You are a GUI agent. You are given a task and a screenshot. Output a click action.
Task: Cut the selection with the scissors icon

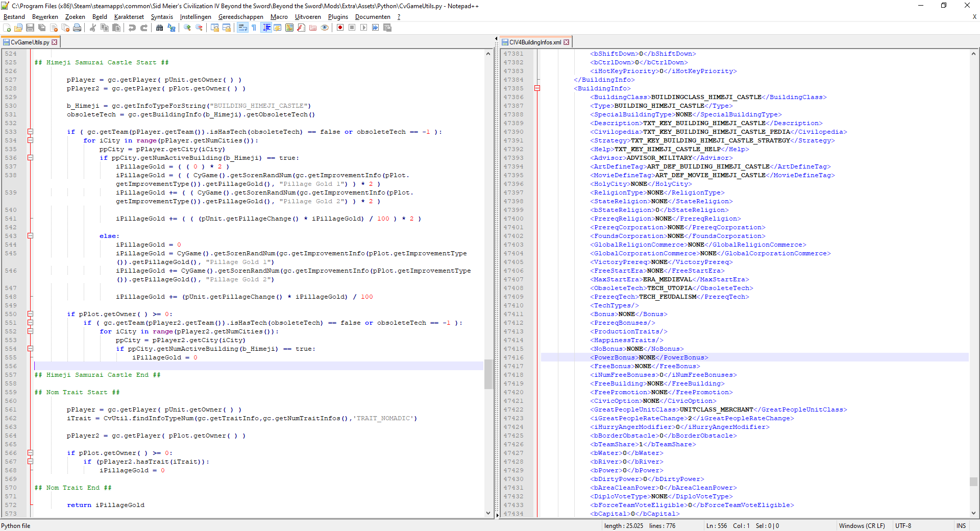[x=93, y=28]
